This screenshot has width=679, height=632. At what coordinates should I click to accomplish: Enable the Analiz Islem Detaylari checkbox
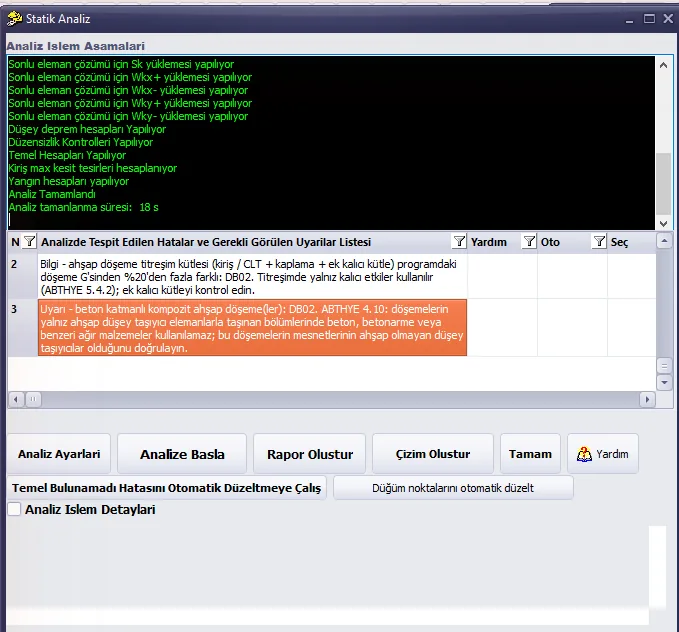pos(14,509)
